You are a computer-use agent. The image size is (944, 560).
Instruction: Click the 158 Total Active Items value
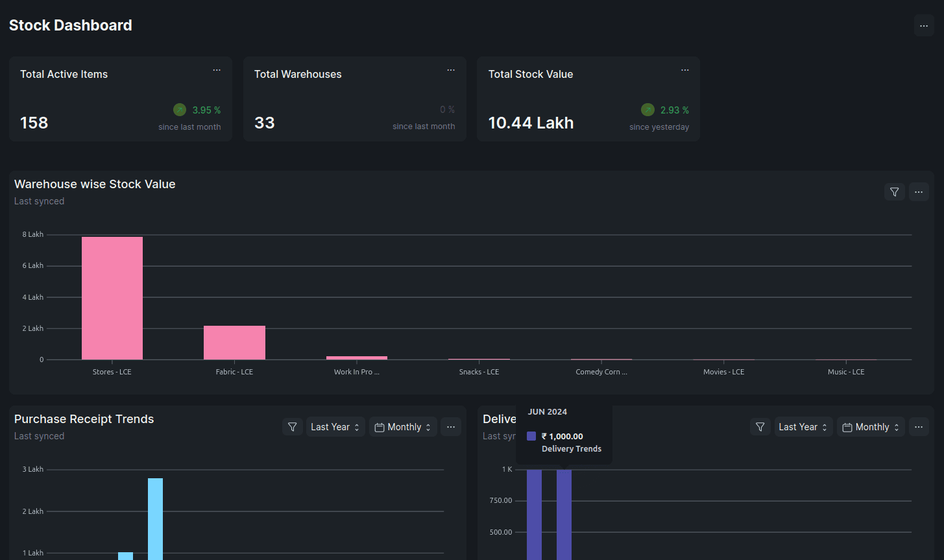click(34, 123)
